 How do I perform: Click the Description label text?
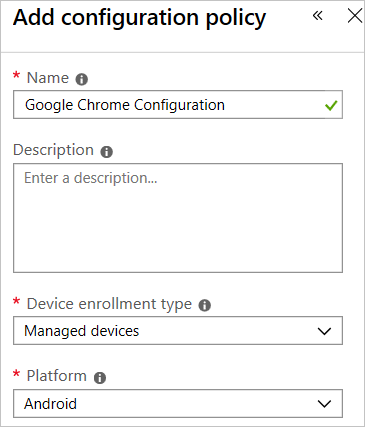pyautogui.click(x=53, y=150)
